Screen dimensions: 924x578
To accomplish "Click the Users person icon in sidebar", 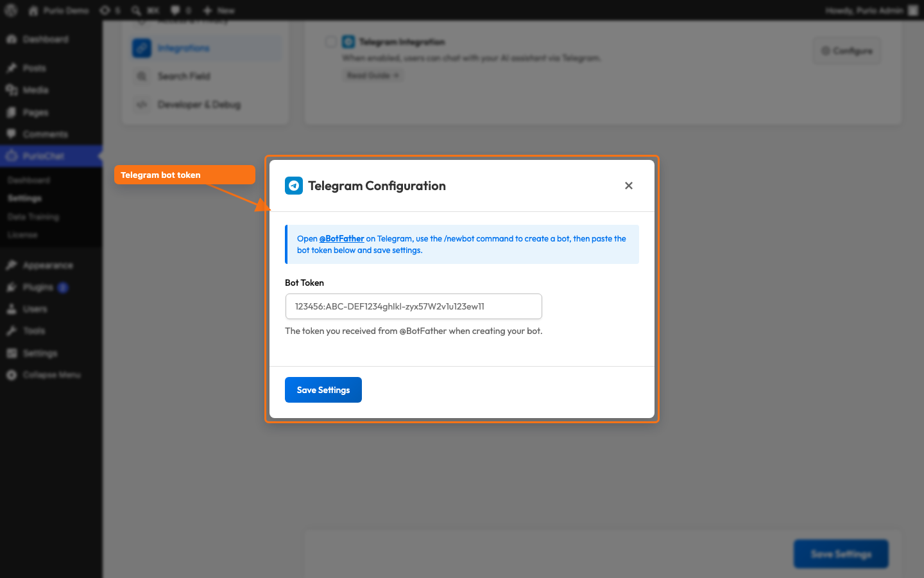I will 12,309.
